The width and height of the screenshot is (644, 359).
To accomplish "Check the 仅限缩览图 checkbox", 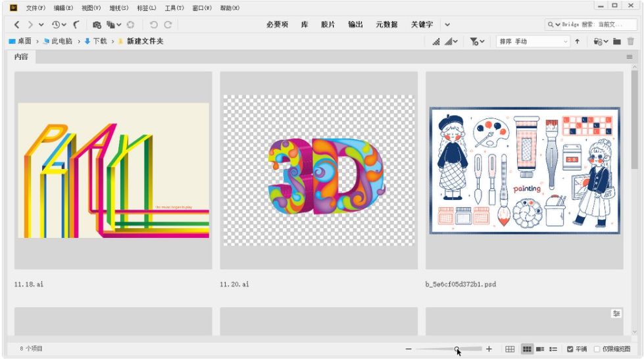I will [x=597, y=349].
